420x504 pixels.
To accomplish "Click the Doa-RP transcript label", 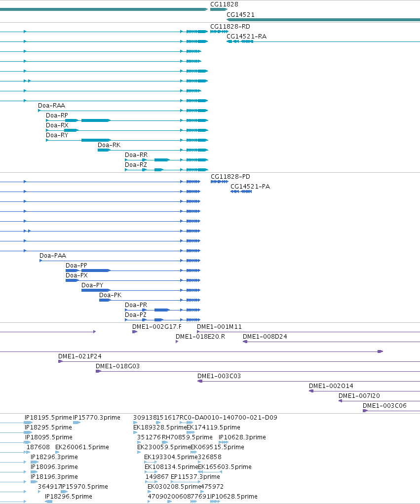I will pos(57,116).
